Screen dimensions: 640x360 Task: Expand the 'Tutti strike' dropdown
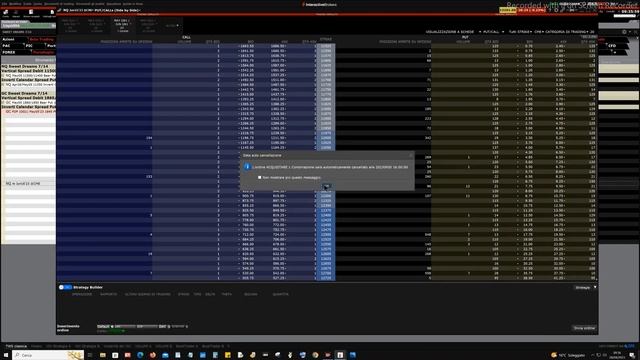pyautogui.click(x=520, y=32)
